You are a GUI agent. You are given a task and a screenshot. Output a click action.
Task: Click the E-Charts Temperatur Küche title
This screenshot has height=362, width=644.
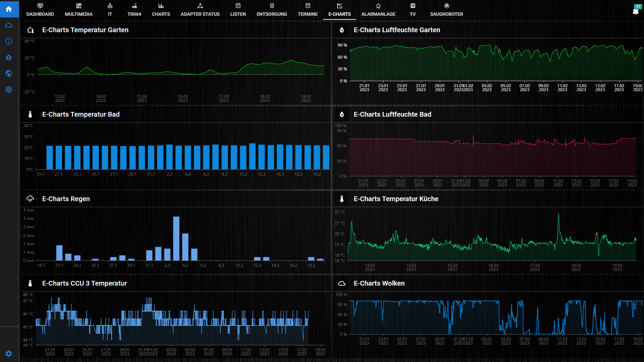coord(396,199)
